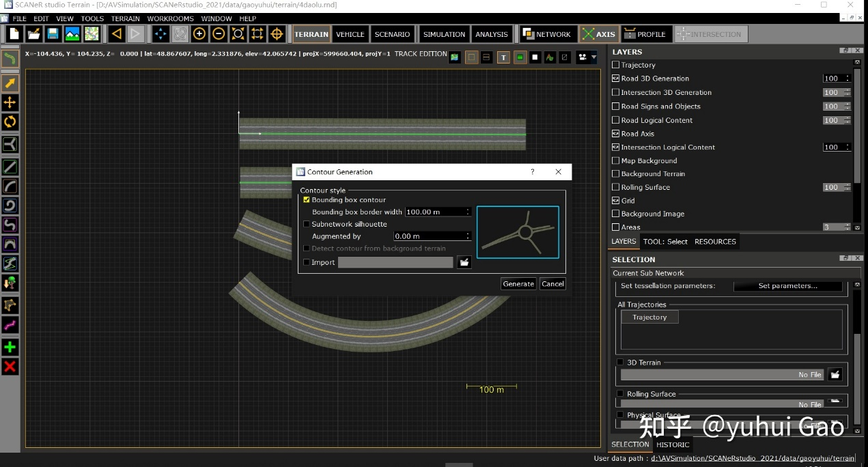Screen dimensions: 868x467
Task: Select the move cross-arrows tool
Action: [x=10, y=102]
